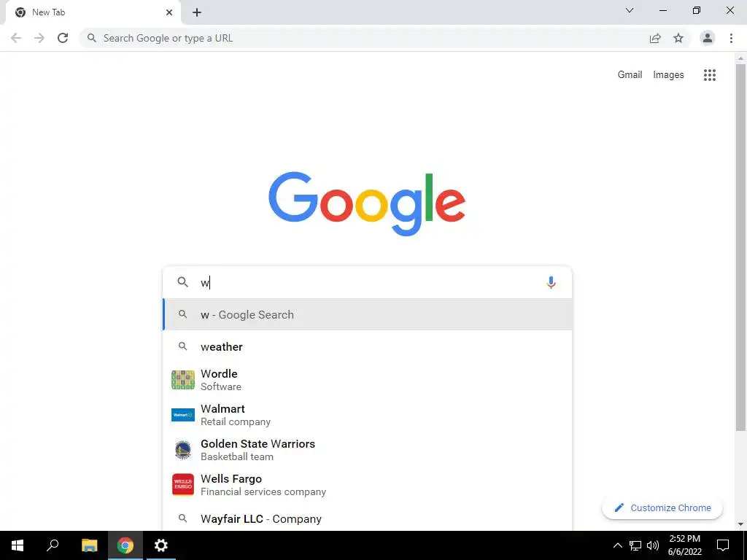Image resolution: width=747 pixels, height=560 pixels.
Task: Choose the Walmart Retail company suggestion
Action: [x=368, y=415]
